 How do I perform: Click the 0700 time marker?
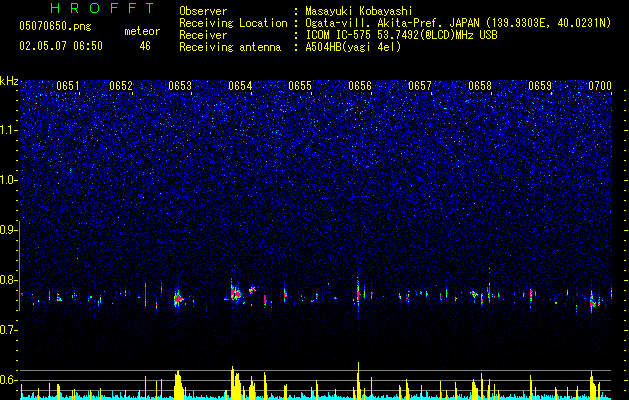coord(600,86)
